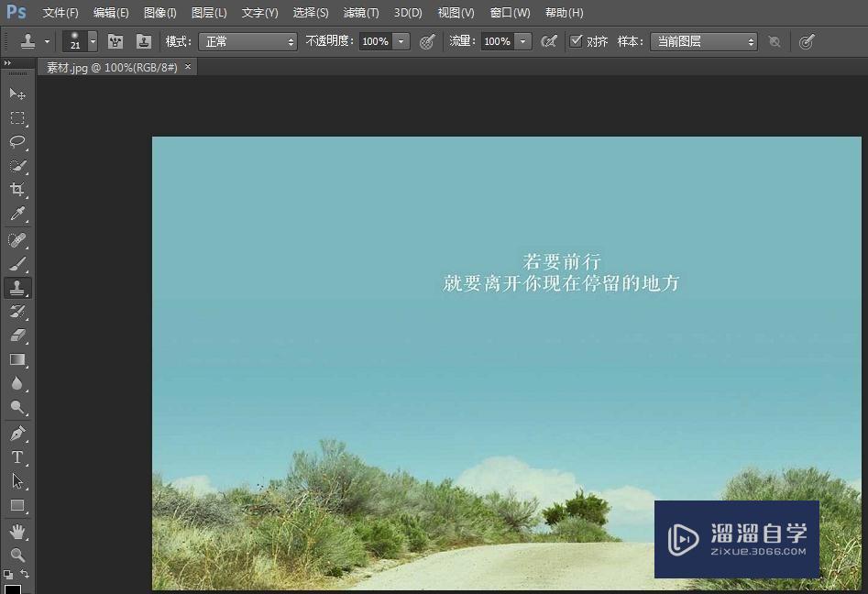Screen dimensions: 868x594
Task: Open the 不透明度 opacity dropdown arrow
Action: tap(400, 41)
